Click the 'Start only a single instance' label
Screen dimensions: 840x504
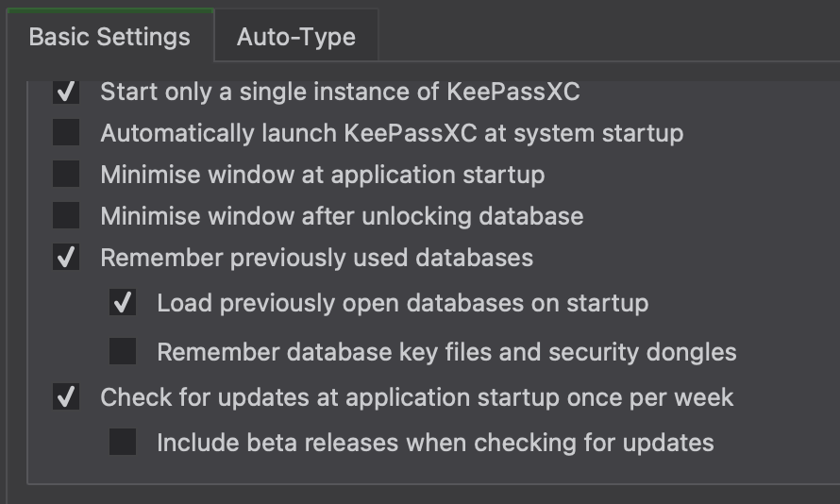pos(340,92)
